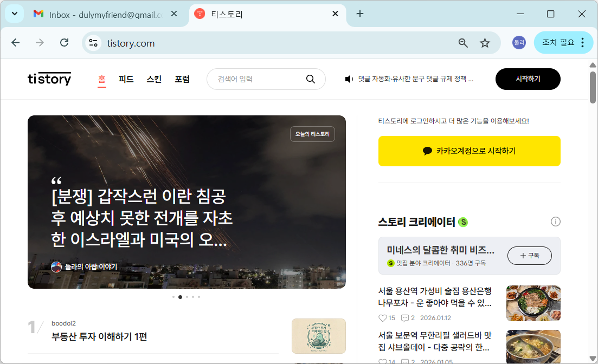
Task: Click the notice speaker icon
Action: coord(349,79)
